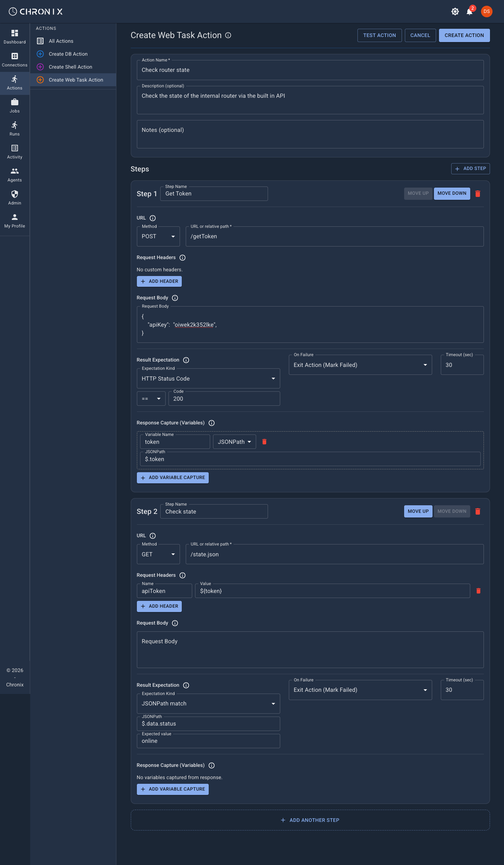
Task: Show Request Headers info in Step 2
Action: [182, 575]
